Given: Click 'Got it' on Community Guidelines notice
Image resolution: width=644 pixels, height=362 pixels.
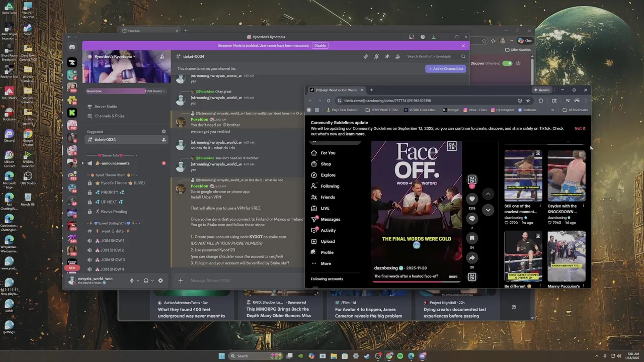Looking at the screenshot, I should (580, 128).
